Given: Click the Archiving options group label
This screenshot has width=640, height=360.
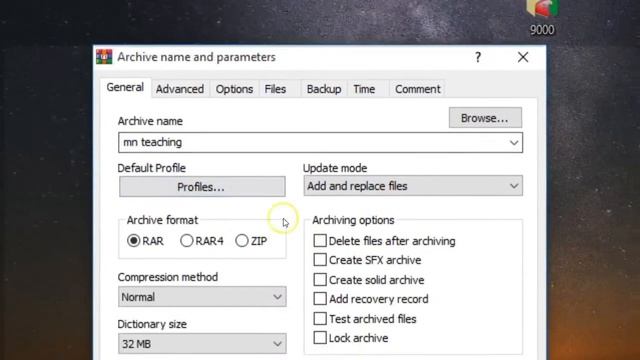Looking at the screenshot, I should [353, 220].
